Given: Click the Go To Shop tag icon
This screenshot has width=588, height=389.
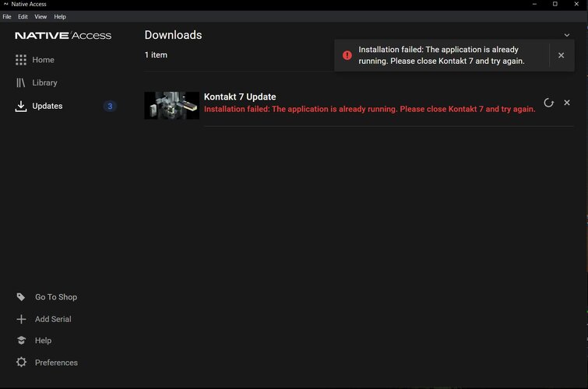Looking at the screenshot, I should (x=21, y=297).
